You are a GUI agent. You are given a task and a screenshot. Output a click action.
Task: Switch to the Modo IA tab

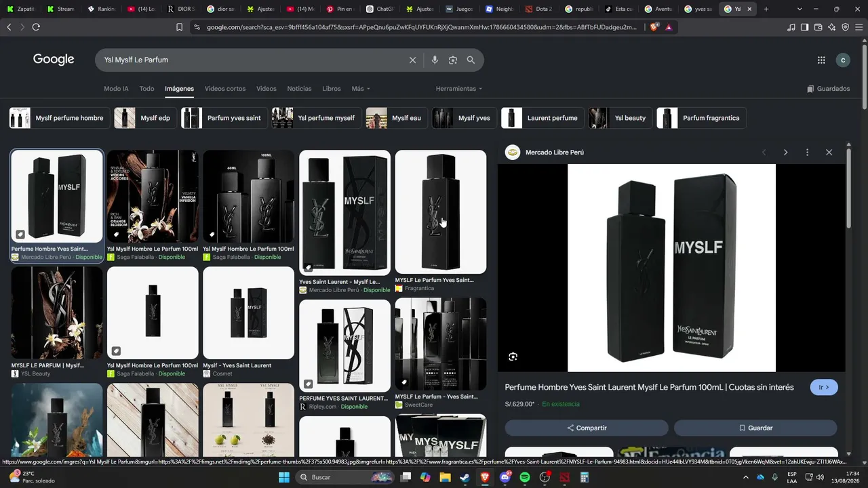pos(116,89)
